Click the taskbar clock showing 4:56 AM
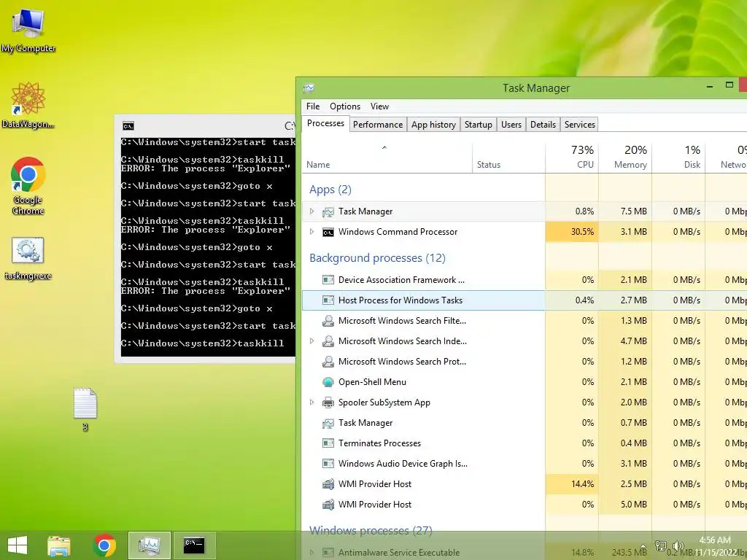Screen dimensions: 747x560 coord(715,546)
